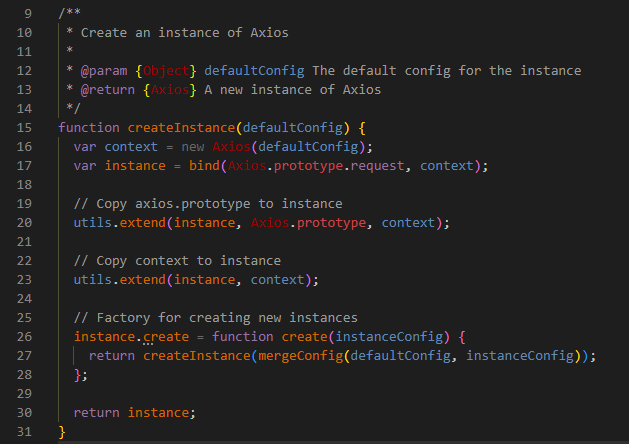
Task: Click the return keyword on line 30
Action: [x=97, y=412]
